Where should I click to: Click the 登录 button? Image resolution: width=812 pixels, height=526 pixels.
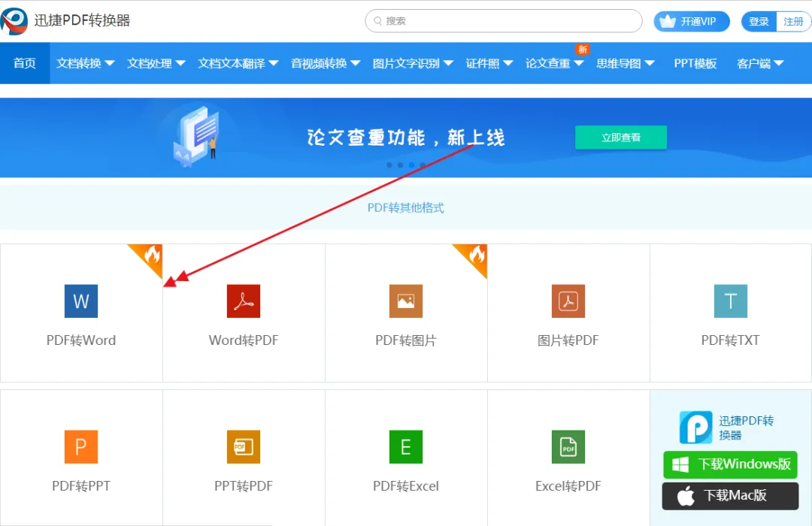tap(759, 21)
